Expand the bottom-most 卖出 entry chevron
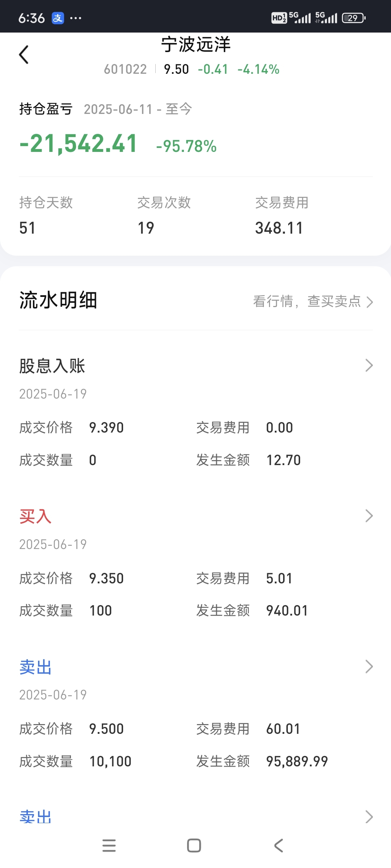Image resolution: width=391 pixels, height=868 pixels. [x=369, y=817]
